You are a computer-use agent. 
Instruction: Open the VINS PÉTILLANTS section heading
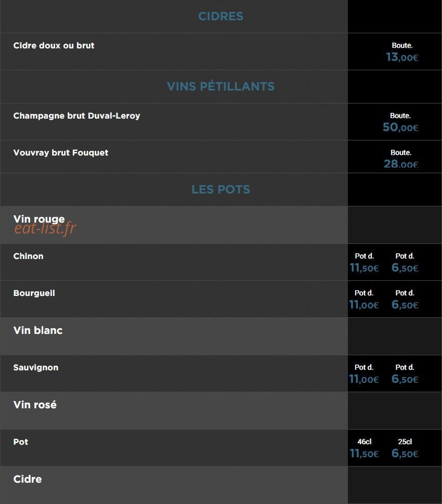click(220, 86)
